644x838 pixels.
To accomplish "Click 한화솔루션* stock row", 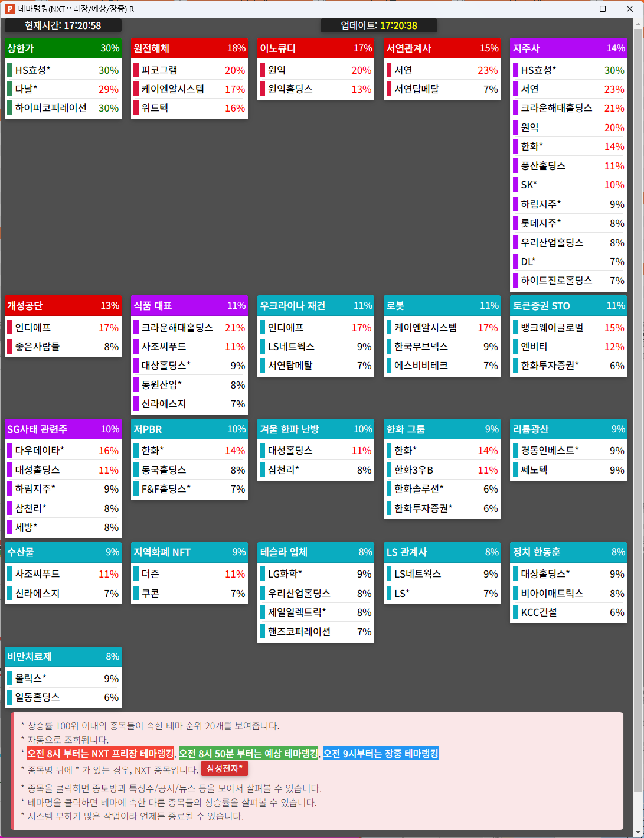I will click(442, 489).
